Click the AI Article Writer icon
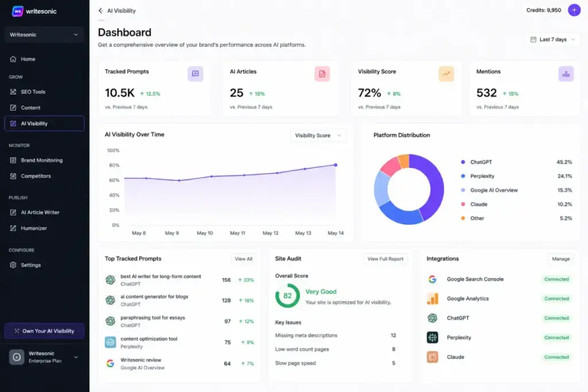Viewport: 588px width, 392px height. (13, 212)
